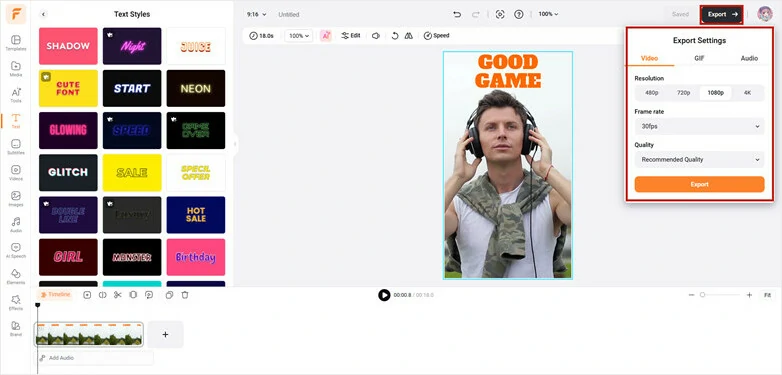The width and height of the screenshot is (782, 375).
Task: Click the 18.0s duration button
Action: point(262,36)
